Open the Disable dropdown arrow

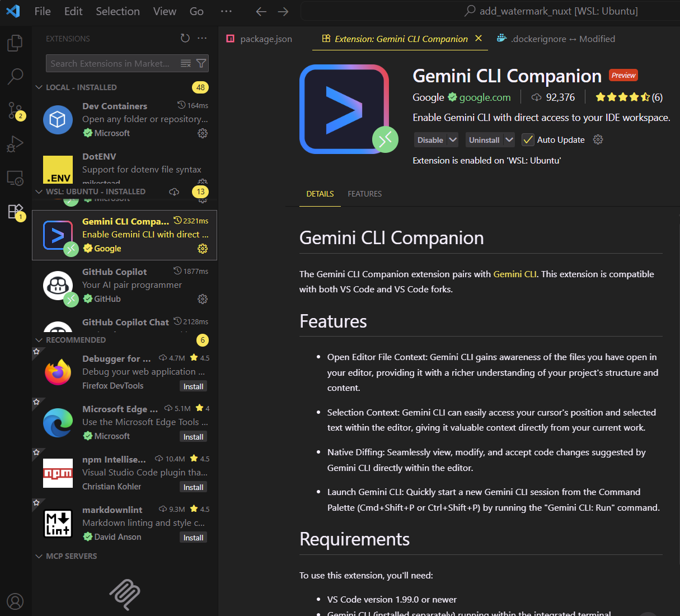pyautogui.click(x=453, y=140)
